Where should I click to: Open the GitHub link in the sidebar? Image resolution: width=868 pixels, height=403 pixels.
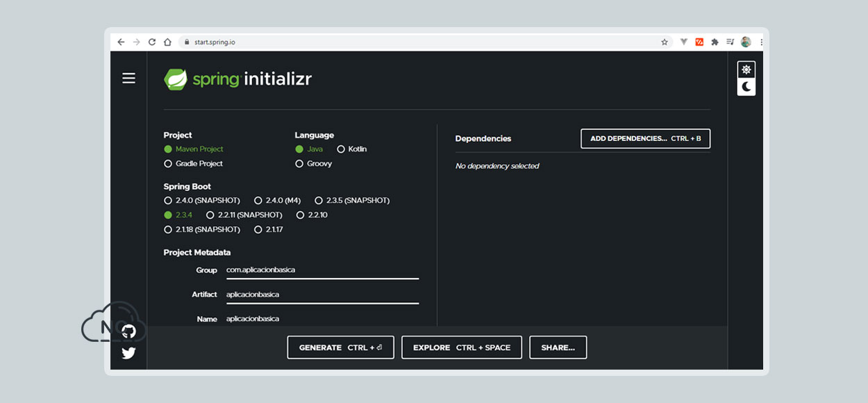click(128, 331)
